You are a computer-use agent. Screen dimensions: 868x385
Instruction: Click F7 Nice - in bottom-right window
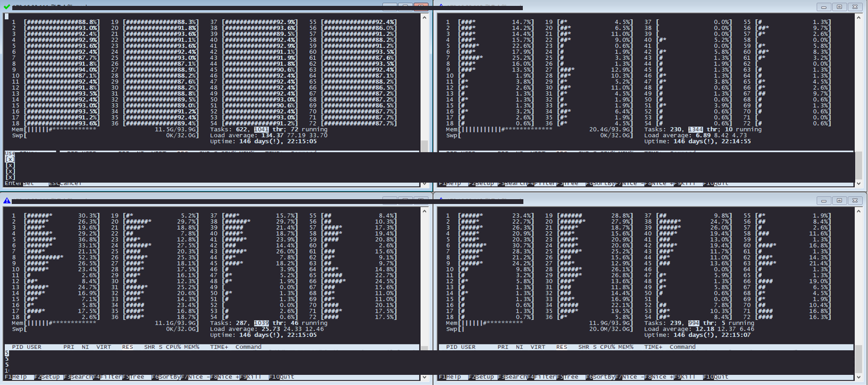(630, 377)
